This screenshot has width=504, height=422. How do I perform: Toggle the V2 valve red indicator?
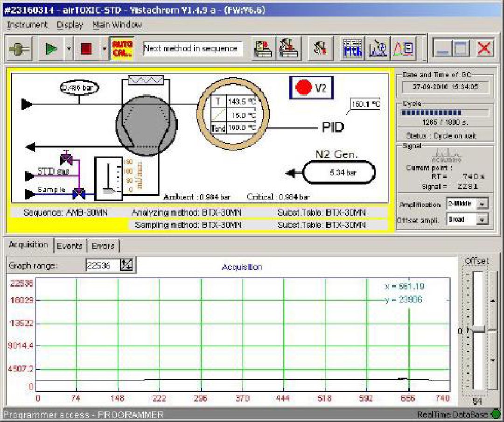coord(303,88)
